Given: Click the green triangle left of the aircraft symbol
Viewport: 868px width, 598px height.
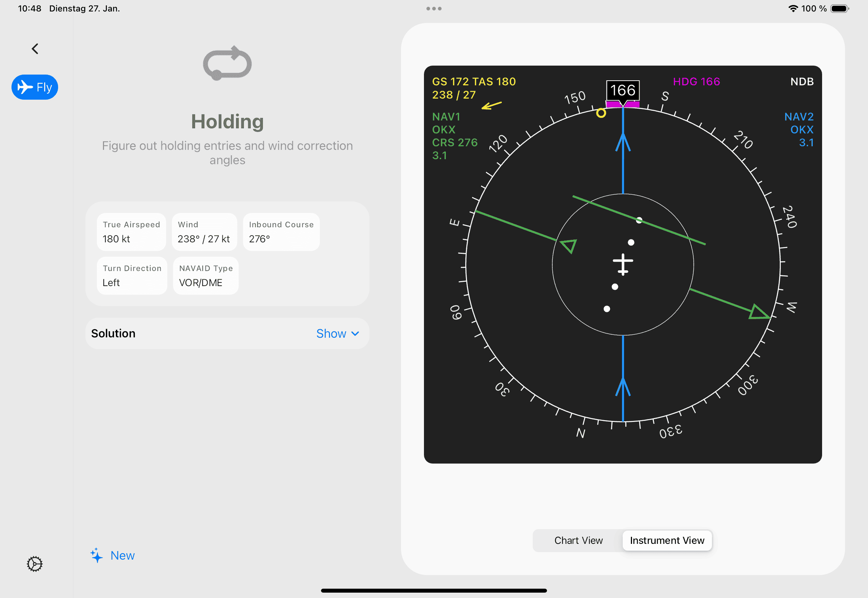Looking at the screenshot, I should coord(569,246).
